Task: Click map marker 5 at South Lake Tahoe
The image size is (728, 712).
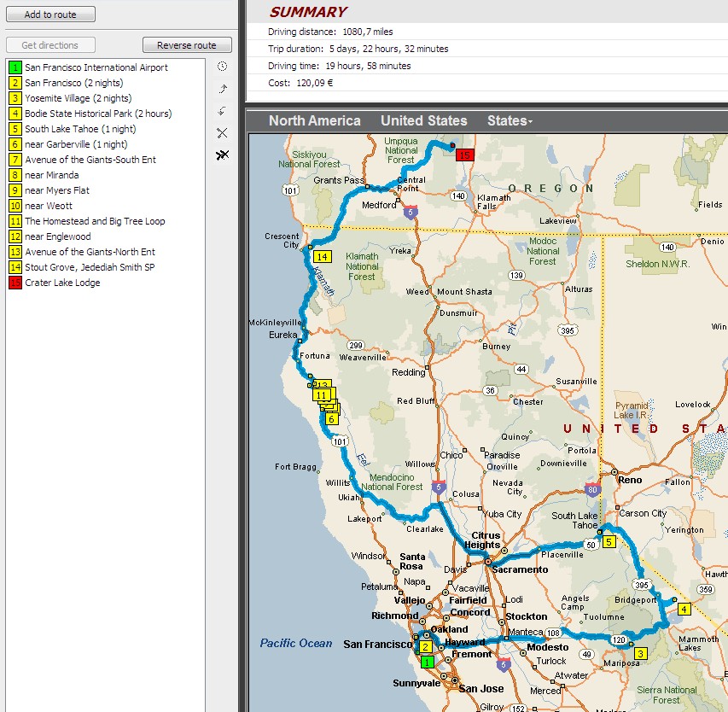Action: pyautogui.click(x=609, y=541)
